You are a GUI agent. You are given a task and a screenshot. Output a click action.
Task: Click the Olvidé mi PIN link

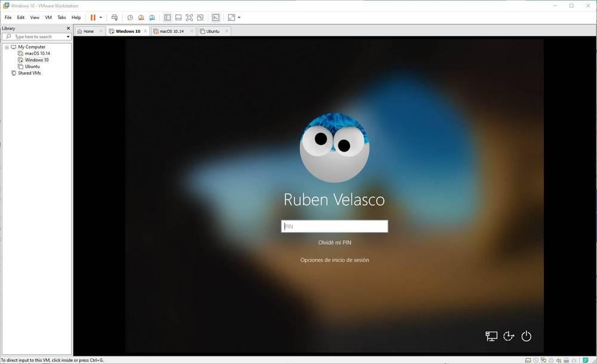pyautogui.click(x=335, y=242)
